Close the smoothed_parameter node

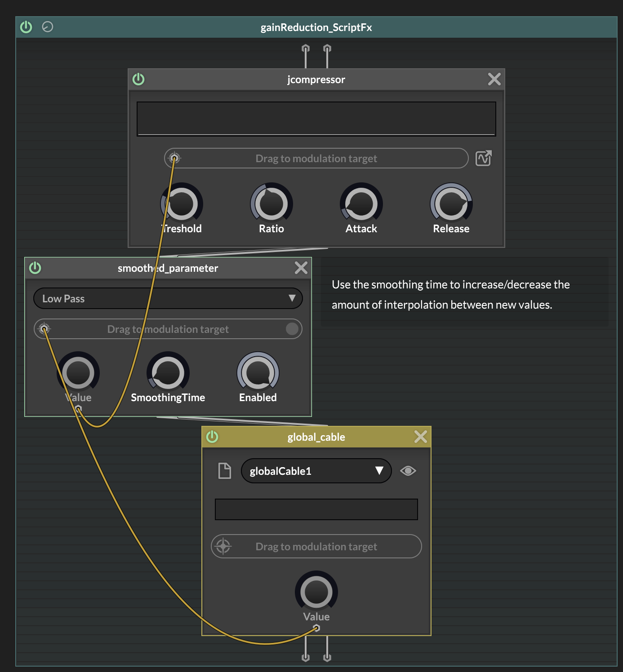click(x=301, y=268)
